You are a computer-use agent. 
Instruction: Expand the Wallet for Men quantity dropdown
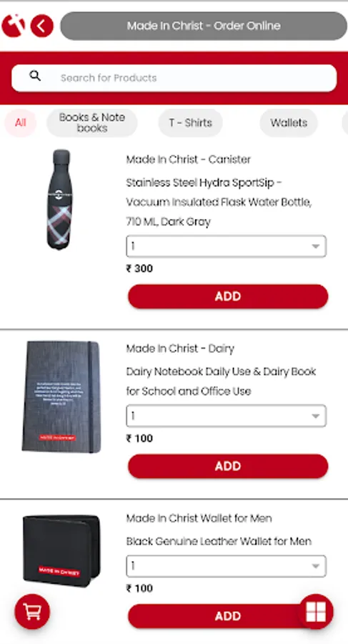pyautogui.click(x=226, y=567)
